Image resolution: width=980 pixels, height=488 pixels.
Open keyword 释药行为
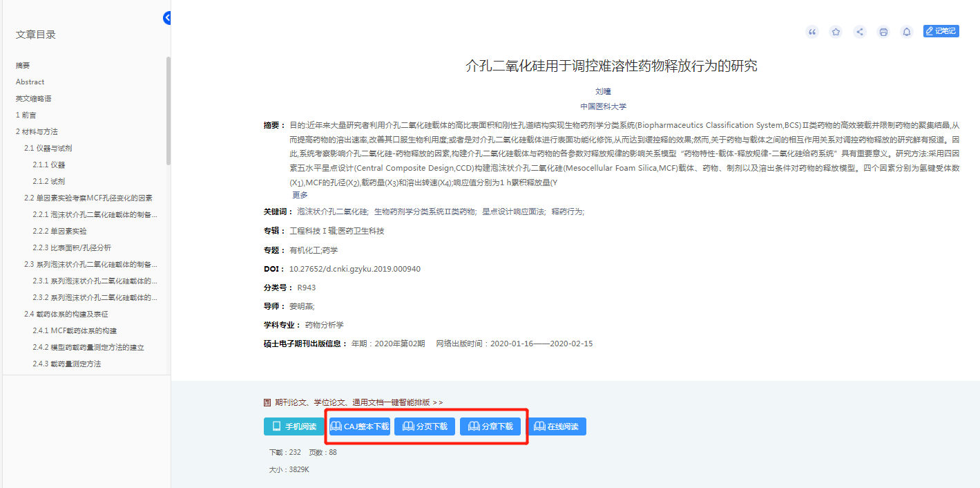[568, 212]
